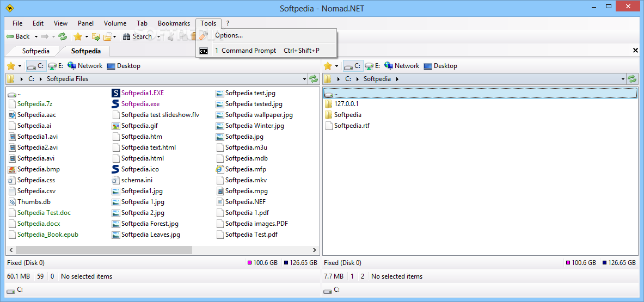Select Softpedia.rtf in the right panel
The height and width of the screenshot is (302, 644).
coord(347,126)
